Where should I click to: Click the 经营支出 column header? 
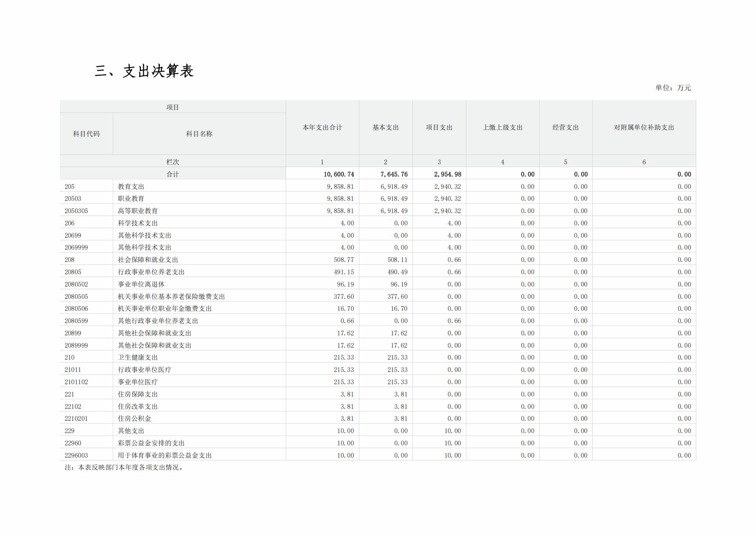(566, 127)
